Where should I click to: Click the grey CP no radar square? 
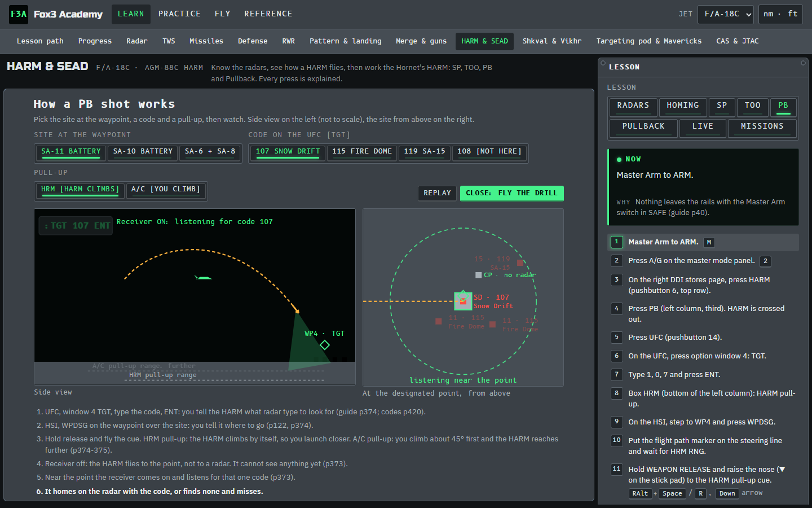coord(479,275)
